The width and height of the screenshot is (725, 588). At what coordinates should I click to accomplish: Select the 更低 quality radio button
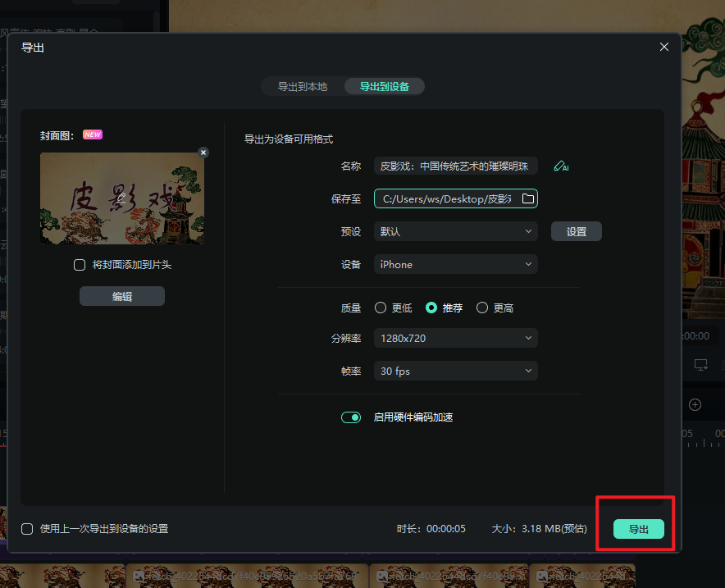[x=380, y=308]
